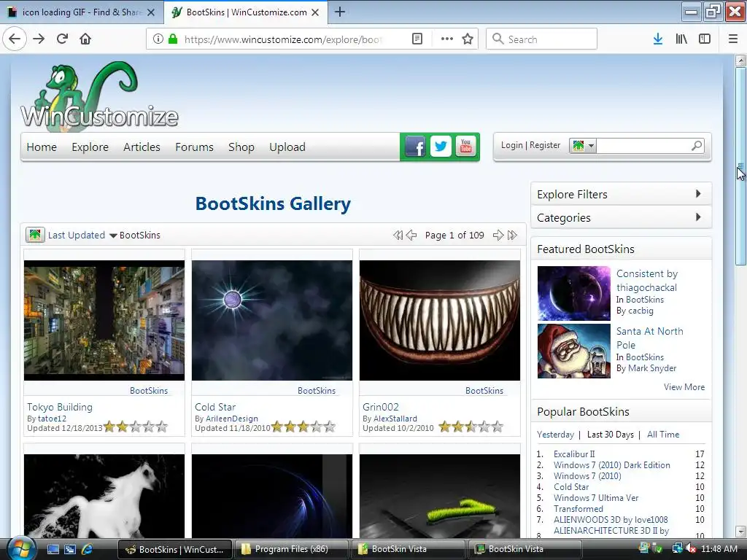Open WinCustomize YouTube icon
Viewport: 747px width, 560px height.
tap(465, 146)
